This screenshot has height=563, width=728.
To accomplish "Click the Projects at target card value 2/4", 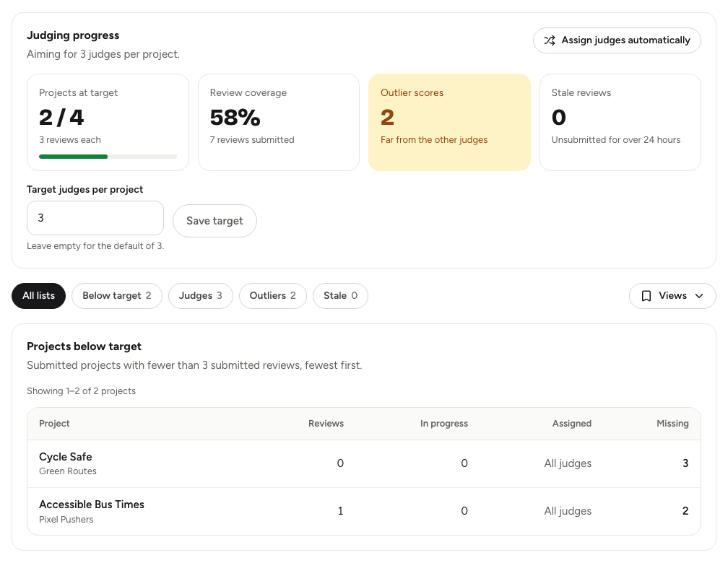I will pyautogui.click(x=61, y=118).
